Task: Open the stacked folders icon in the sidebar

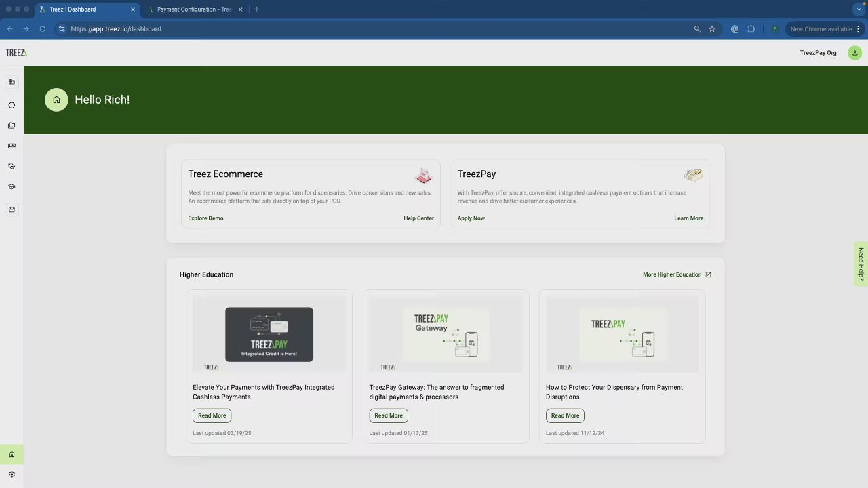Action: tap(12, 125)
